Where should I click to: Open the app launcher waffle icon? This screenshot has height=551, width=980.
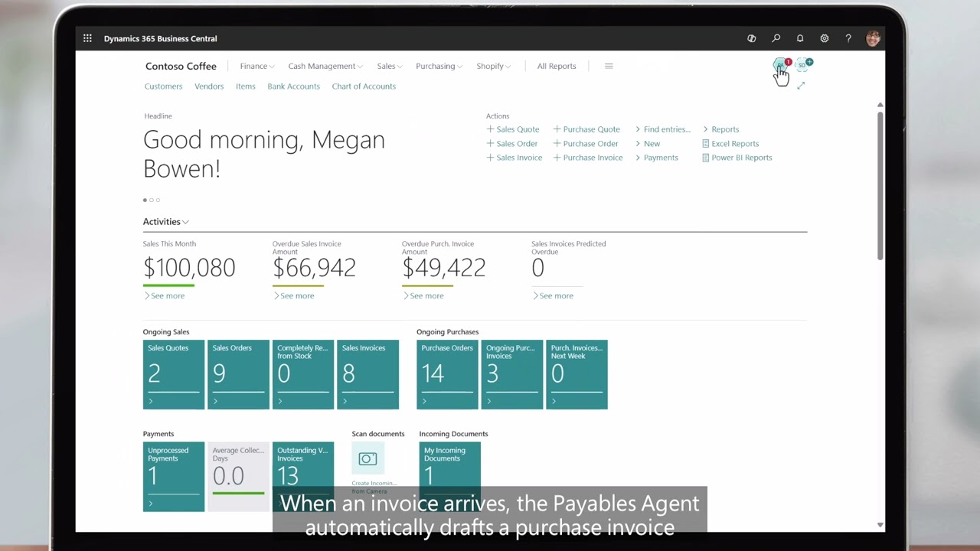87,38
